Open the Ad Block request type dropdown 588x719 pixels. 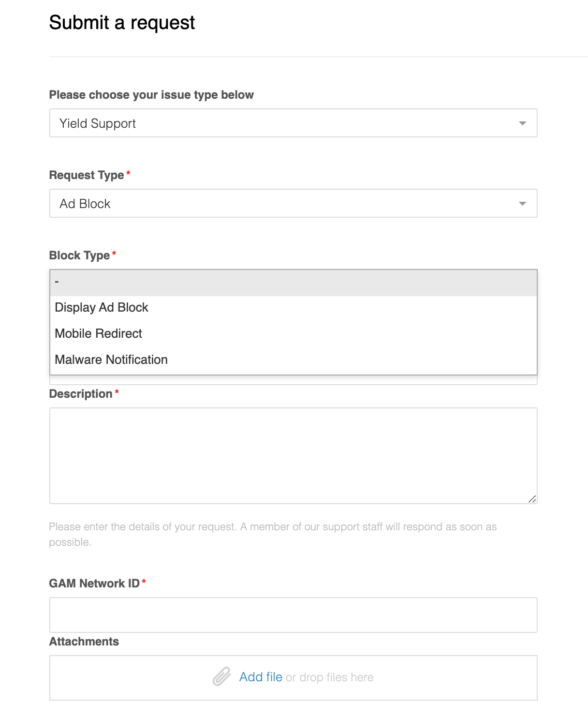coord(294,203)
